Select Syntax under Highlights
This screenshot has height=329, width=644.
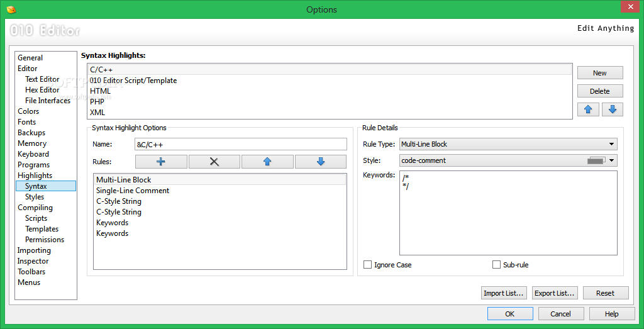click(45, 186)
